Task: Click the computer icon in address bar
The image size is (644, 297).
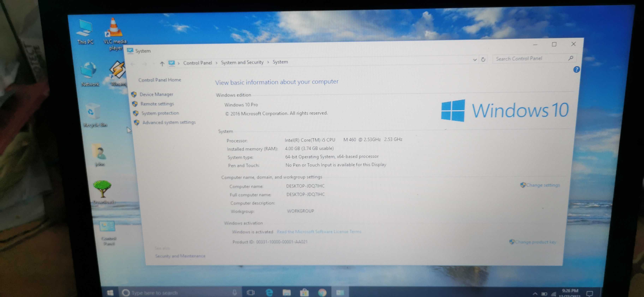Action: click(171, 63)
